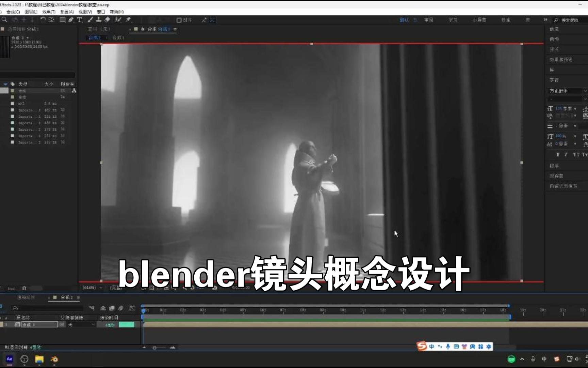588x368 pixels.
Task: Open the vertical scale 100% dropdown arrow
Action: 575,136
